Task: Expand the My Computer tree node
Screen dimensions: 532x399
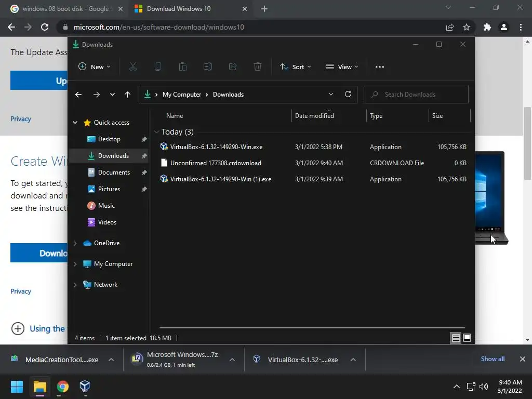Action: 75,264
